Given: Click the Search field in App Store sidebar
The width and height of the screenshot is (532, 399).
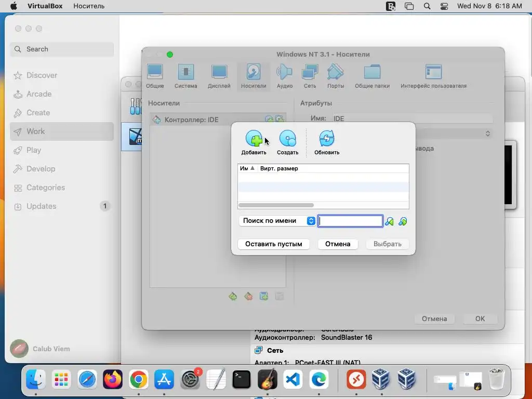Looking at the screenshot, I should pyautogui.click(x=62, y=49).
